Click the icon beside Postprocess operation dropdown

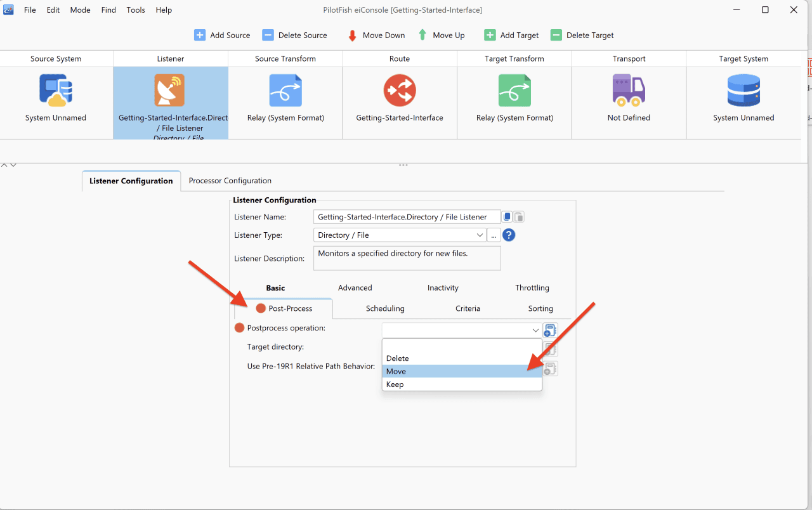coord(550,330)
